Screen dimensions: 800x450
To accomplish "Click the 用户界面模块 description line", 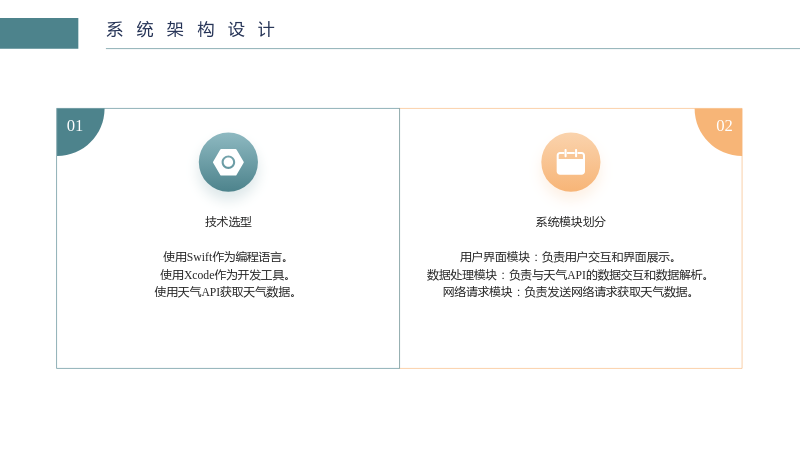I will [x=568, y=257].
